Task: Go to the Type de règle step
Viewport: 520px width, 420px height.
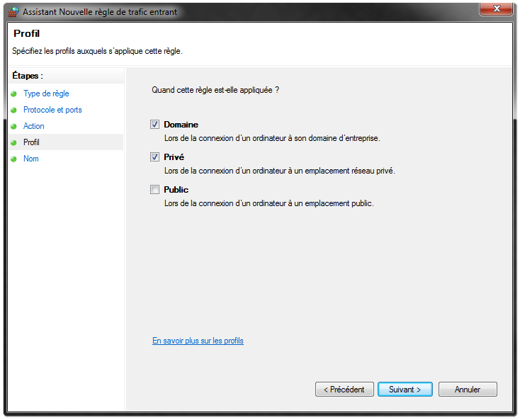Action: 46,93
